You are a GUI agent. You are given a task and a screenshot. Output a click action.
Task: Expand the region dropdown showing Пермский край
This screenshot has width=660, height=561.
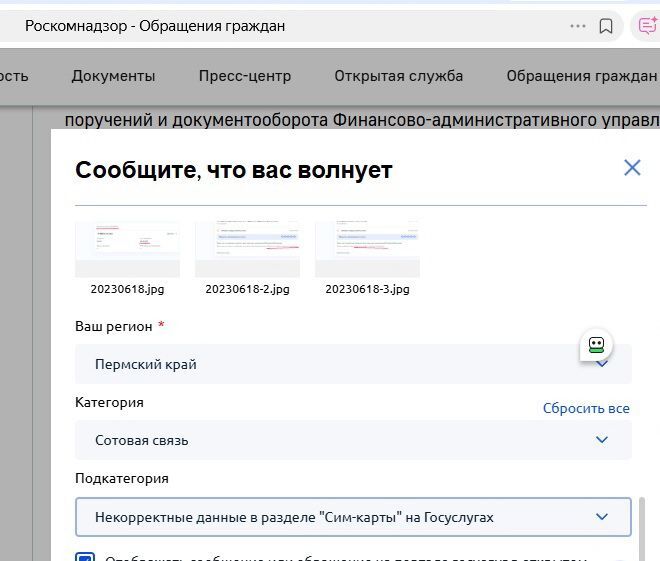(353, 364)
